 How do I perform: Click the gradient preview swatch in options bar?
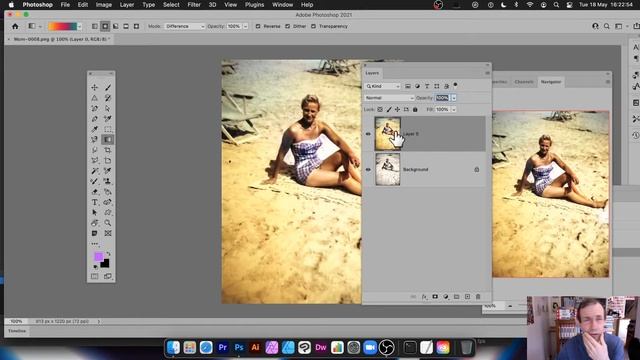(62, 27)
